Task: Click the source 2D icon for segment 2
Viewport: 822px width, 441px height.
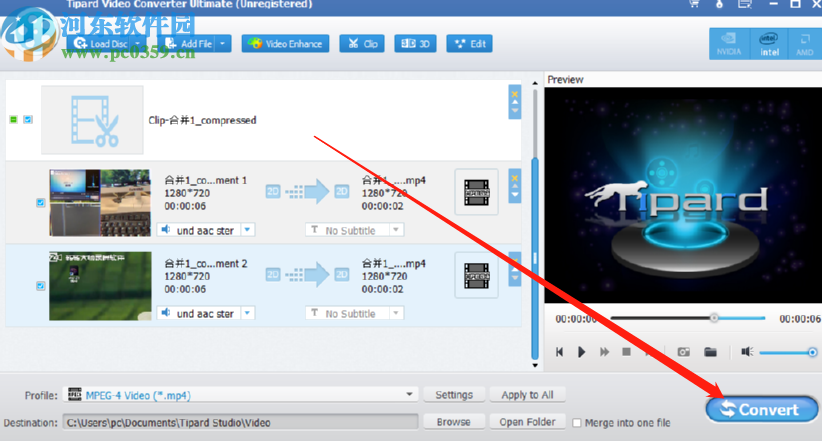Action: 273,274
